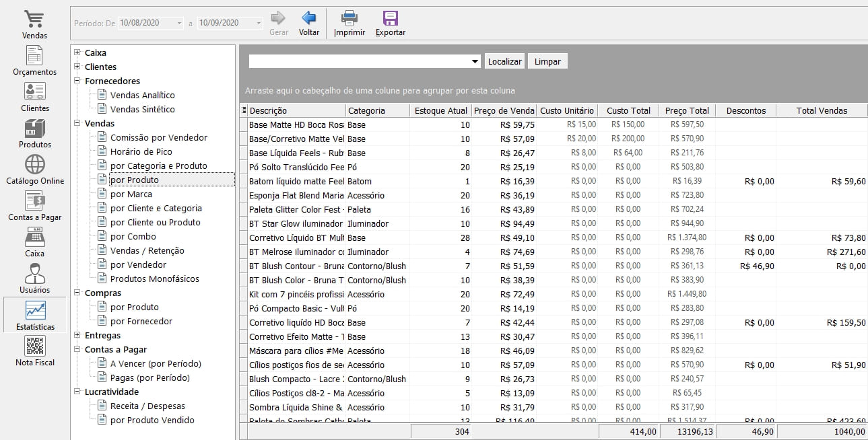Select the 'por Marca' report
The width and height of the screenshot is (868, 440).
coord(131,194)
